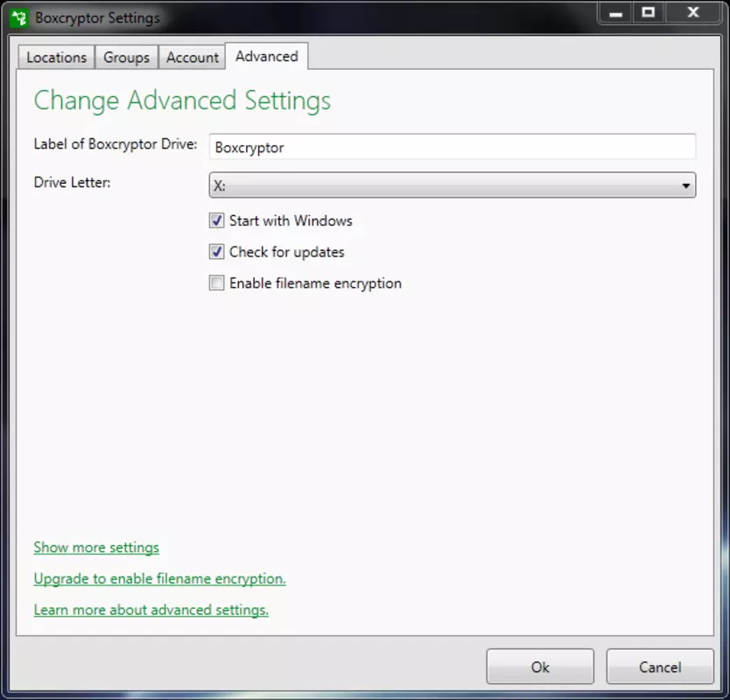Click the Cancel button
The height and width of the screenshot is (700, 730).
(x=660, y=667)
